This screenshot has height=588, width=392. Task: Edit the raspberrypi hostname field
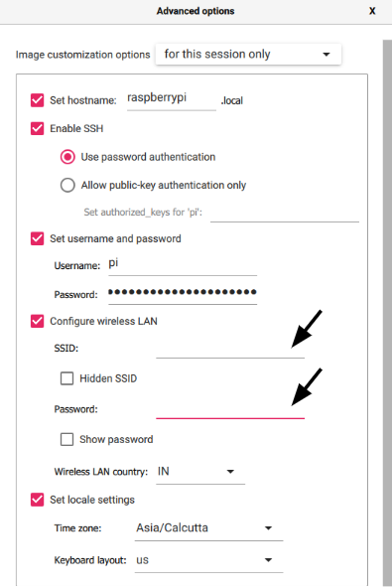[x=172, y=98]
